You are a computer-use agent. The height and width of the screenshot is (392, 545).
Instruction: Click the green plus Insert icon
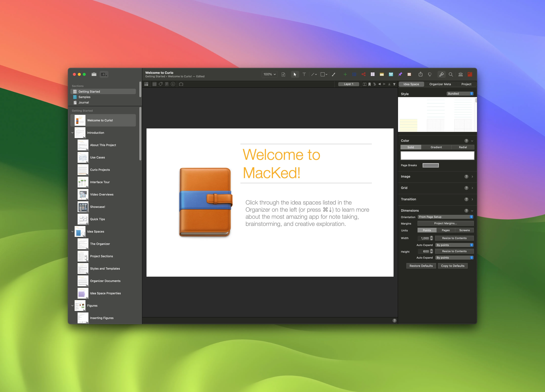click(345, 74)
